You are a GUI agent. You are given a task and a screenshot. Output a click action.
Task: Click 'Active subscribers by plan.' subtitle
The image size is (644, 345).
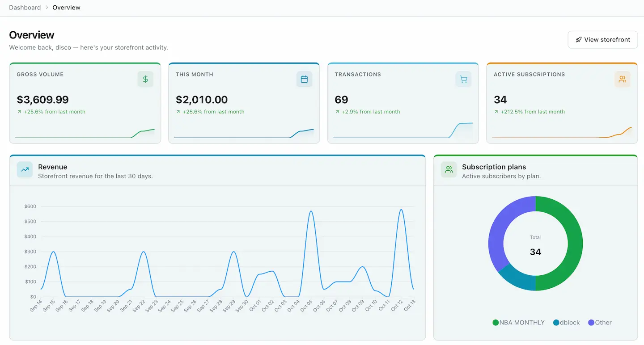(x=501, y=176)
